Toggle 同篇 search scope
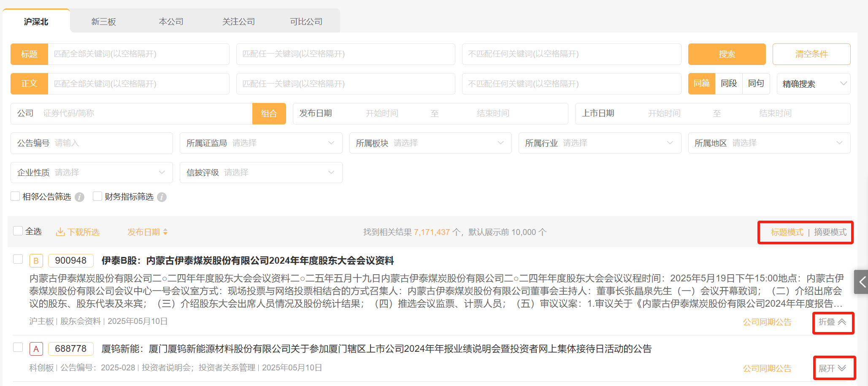The height and width of the screenshot is (386, 868). coord(702,84)
